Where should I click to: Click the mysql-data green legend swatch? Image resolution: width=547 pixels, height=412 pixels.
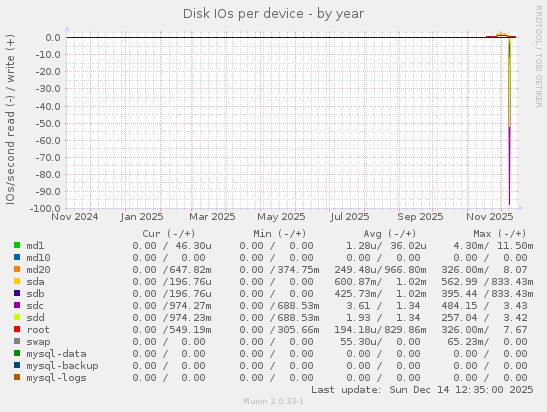coord(17,353)
